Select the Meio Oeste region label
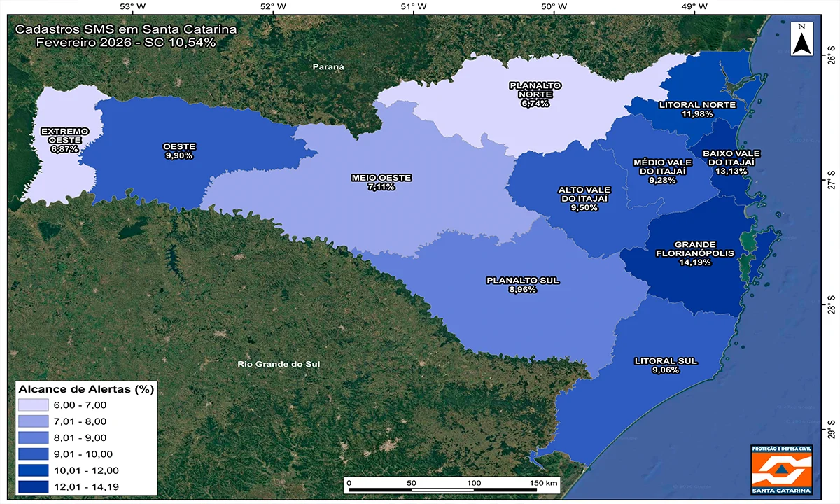This screenshot has height=504, width=840. pos(381,182)
